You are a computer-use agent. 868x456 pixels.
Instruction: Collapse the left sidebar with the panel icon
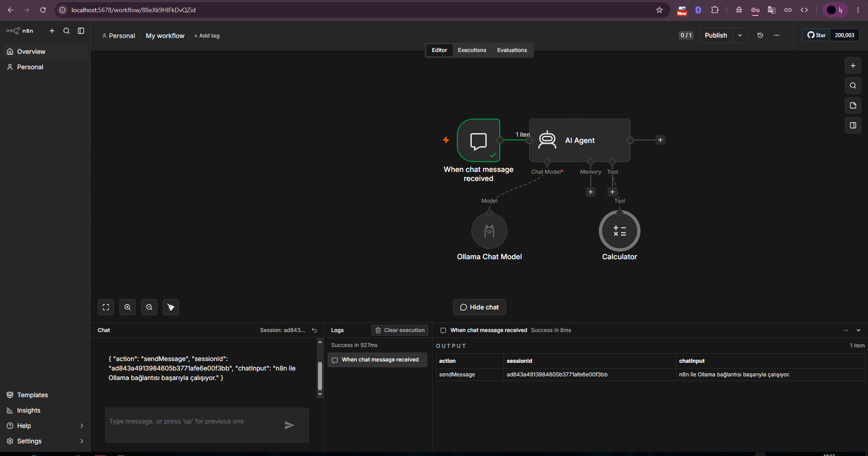pyautogui.click(x=81, y=31)
